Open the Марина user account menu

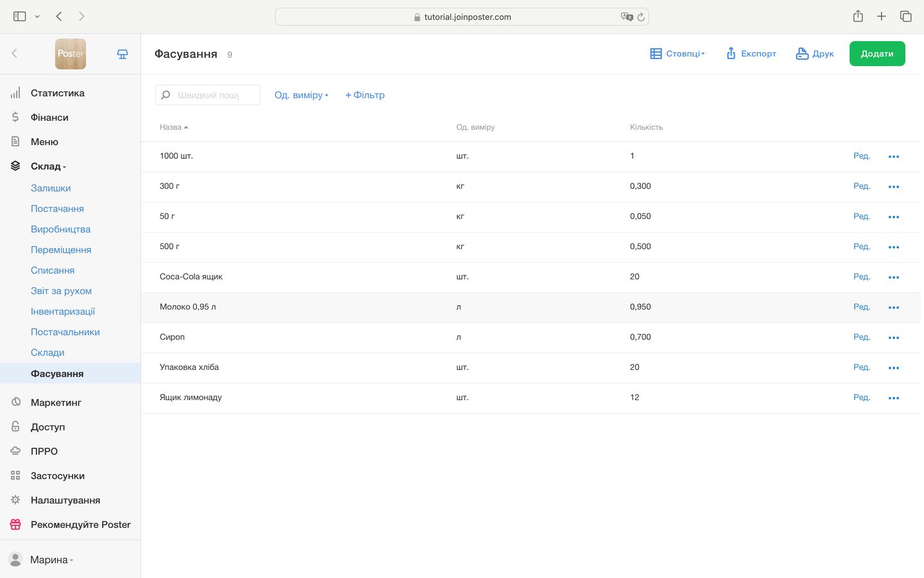(x=49, y=559)
